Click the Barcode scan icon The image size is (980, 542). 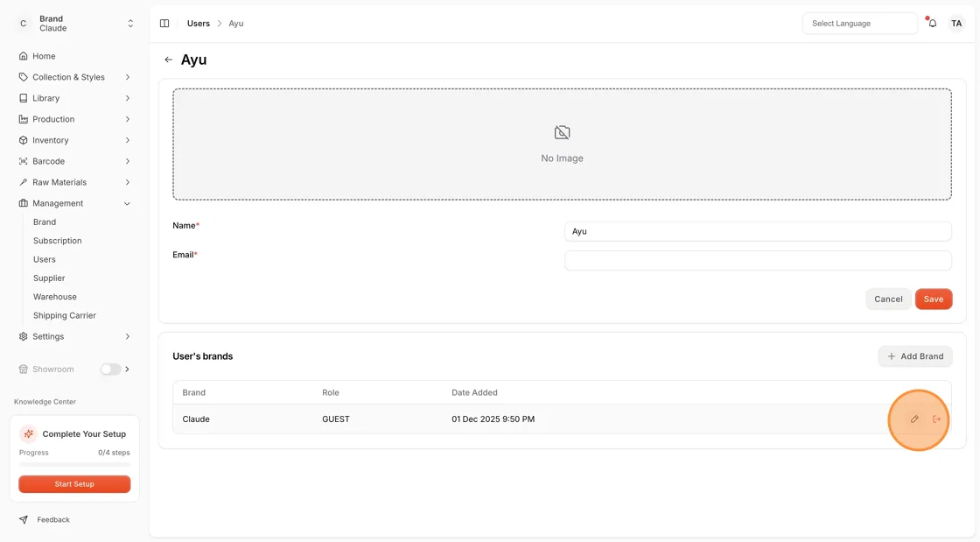click(x=23, y=161)
